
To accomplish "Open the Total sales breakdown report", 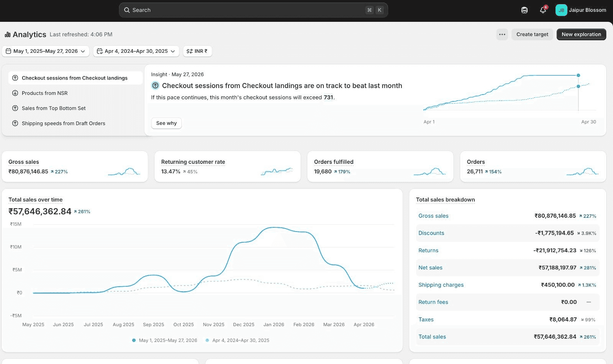I will 445,200.
